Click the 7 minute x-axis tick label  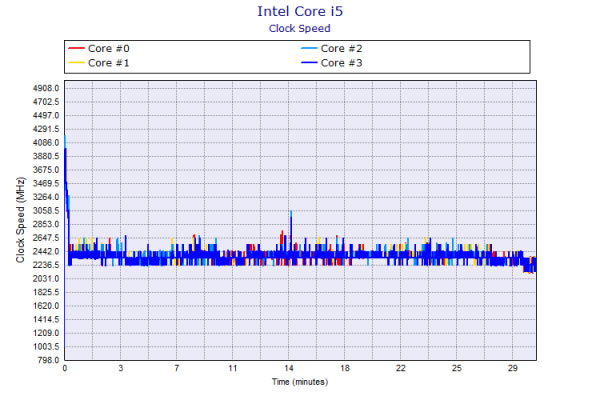pos(176,368)
